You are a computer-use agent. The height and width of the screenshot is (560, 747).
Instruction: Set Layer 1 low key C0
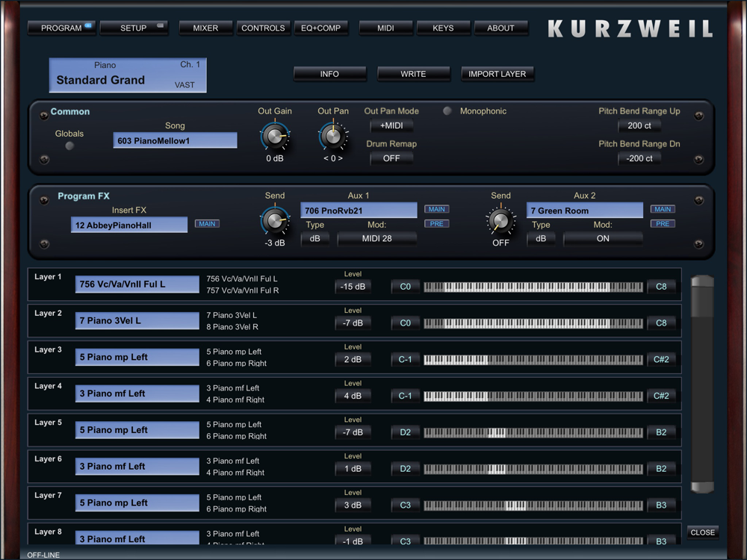405,287
